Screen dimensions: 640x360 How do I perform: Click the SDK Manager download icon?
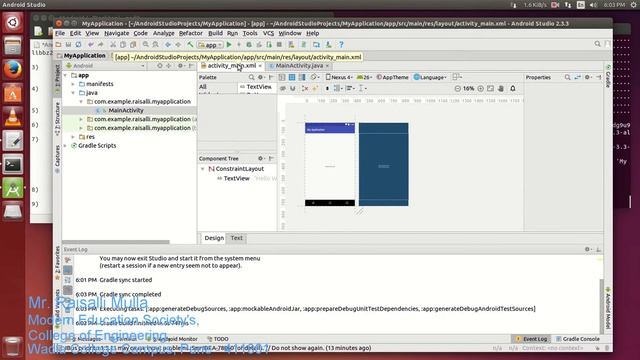(328, 44)
